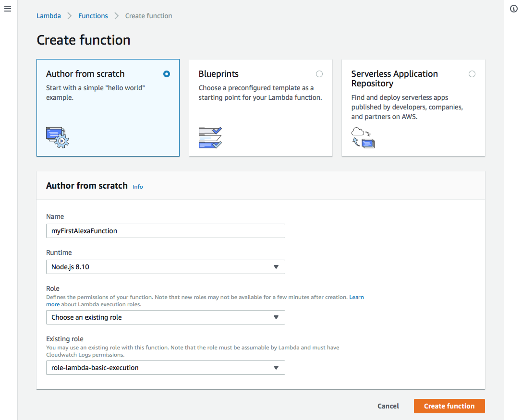Open the navigation hamburger menu
The image size is (522, 420).
point(7,8)
